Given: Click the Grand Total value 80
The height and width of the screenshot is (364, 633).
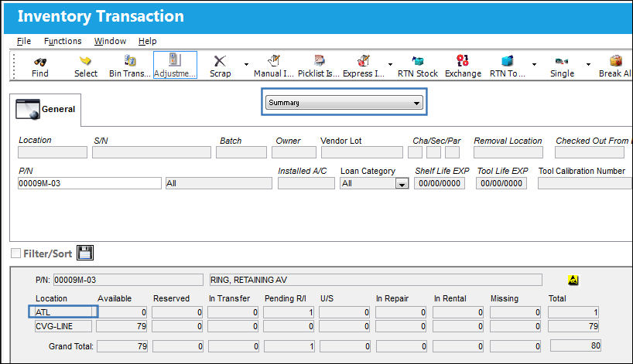Looking at the screenshot, I should pos(575,345).
